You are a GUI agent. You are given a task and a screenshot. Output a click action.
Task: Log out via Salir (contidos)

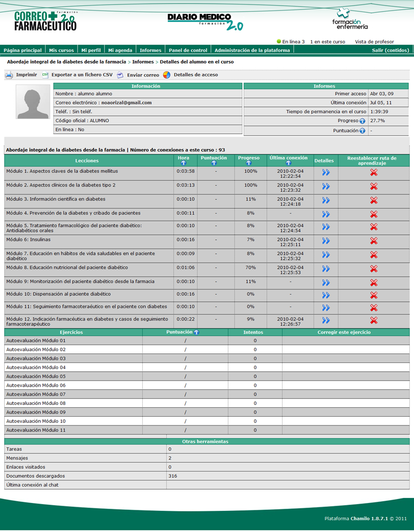[391, 50]
